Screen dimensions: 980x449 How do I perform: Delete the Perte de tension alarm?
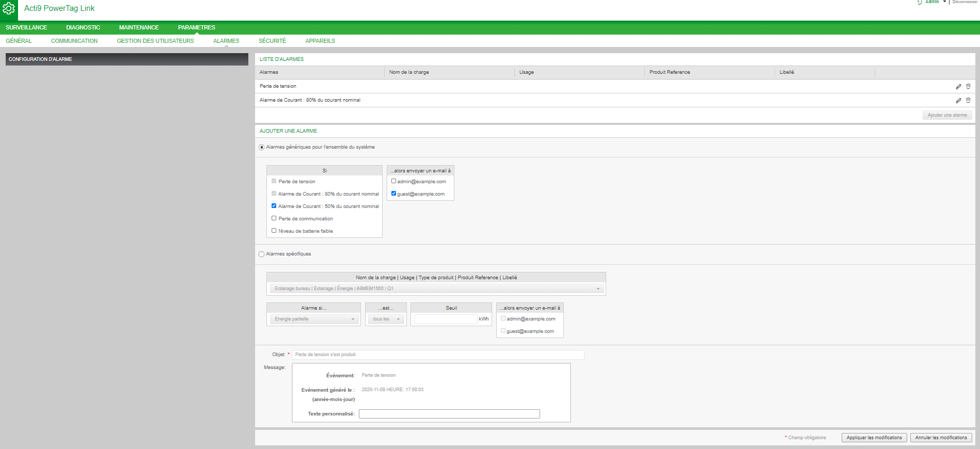click(968, 87)
